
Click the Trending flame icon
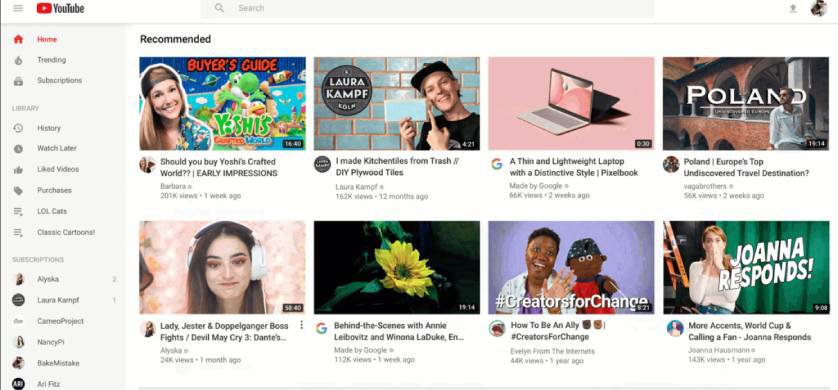tap(18, 60)
